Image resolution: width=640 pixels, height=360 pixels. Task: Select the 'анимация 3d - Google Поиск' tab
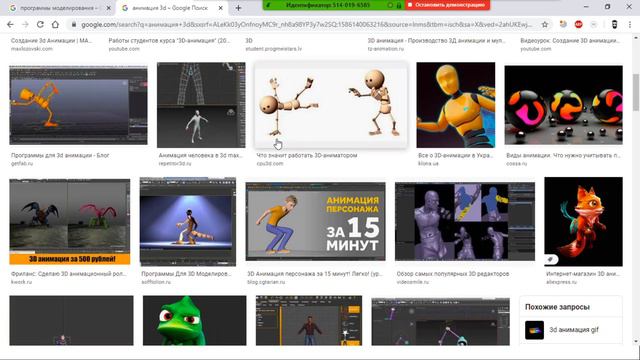pos(171,8)
